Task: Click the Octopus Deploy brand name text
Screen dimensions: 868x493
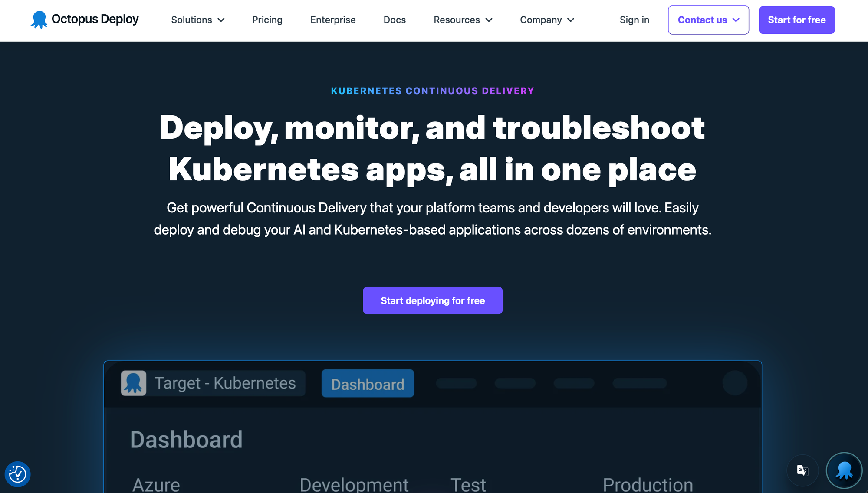Action: (x=95, y=19)
